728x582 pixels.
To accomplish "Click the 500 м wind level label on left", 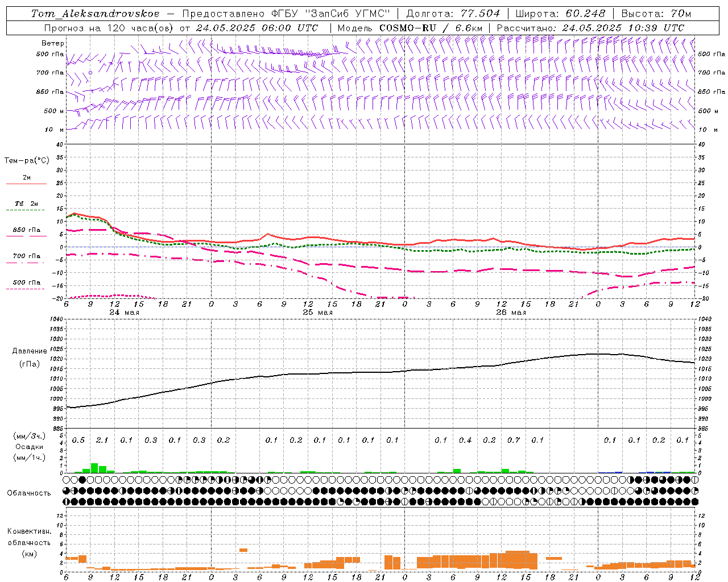I will click(54, 111).
